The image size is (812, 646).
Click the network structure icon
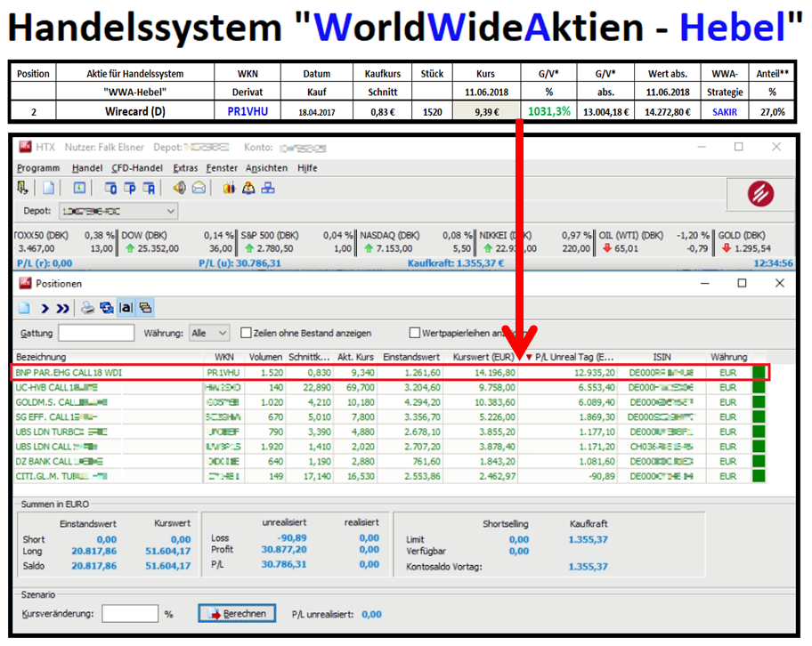[x=268, y=188]
